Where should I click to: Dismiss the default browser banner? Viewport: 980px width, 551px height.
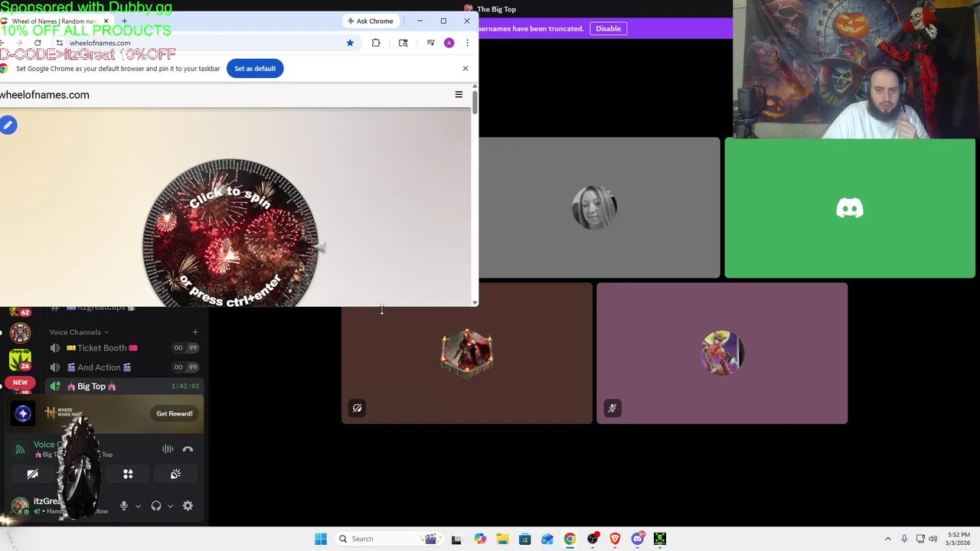(x=465, y=68)
